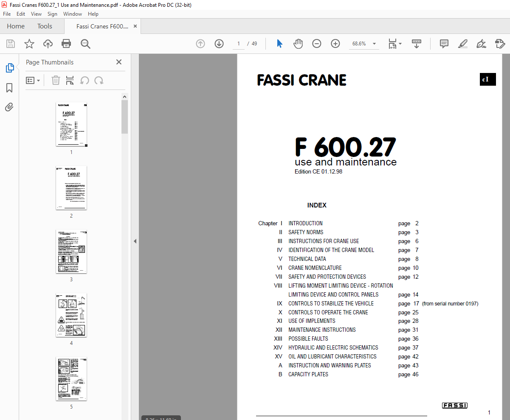Delete selected page trash icon
This screenshot has width=510, height=420.
[x=56, y=80]
